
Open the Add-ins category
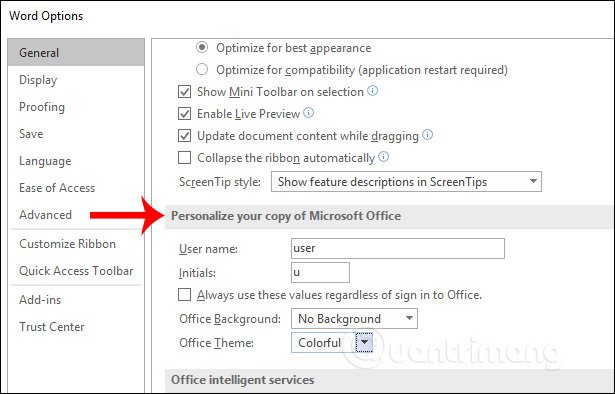click(x=40, y=300)
